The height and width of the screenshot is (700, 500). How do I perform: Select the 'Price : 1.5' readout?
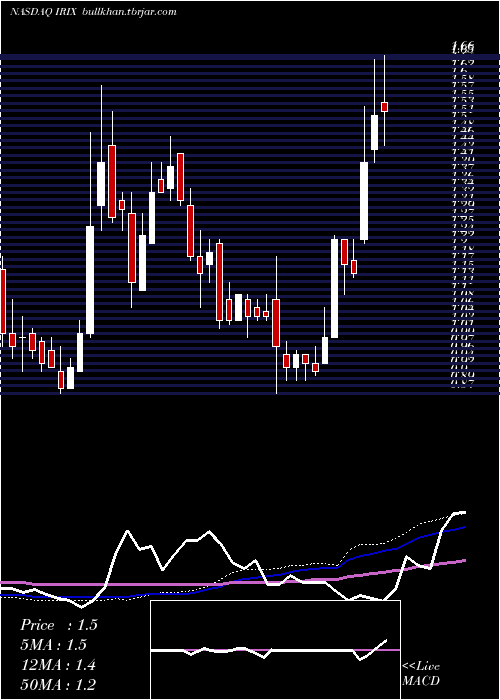tap(58, 625)
